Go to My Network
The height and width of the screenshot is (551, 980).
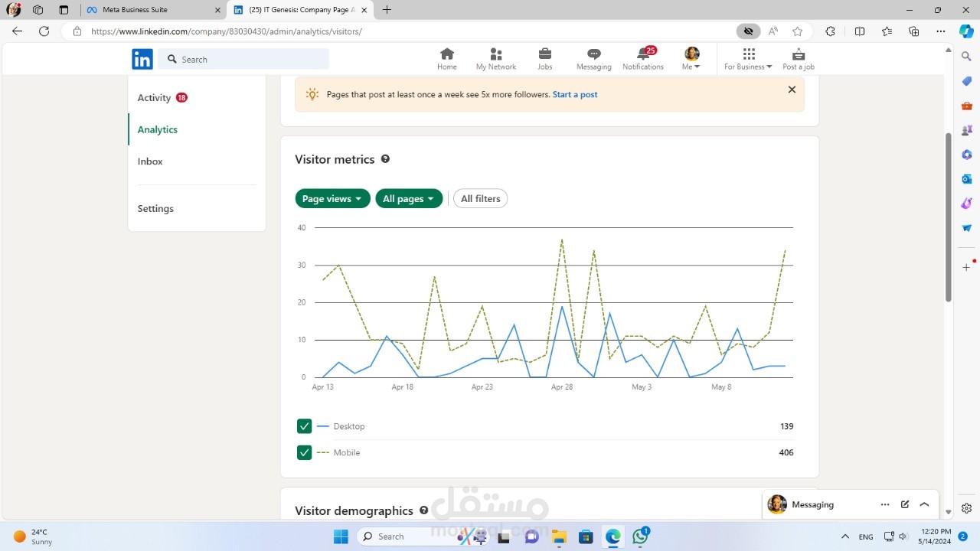[496, 59]
